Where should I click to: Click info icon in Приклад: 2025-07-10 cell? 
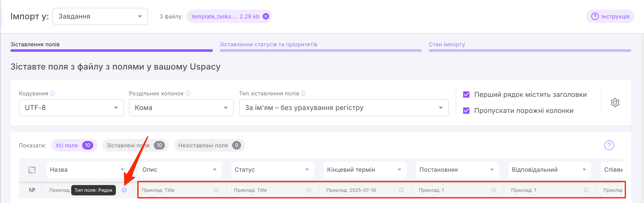(401, 190)
